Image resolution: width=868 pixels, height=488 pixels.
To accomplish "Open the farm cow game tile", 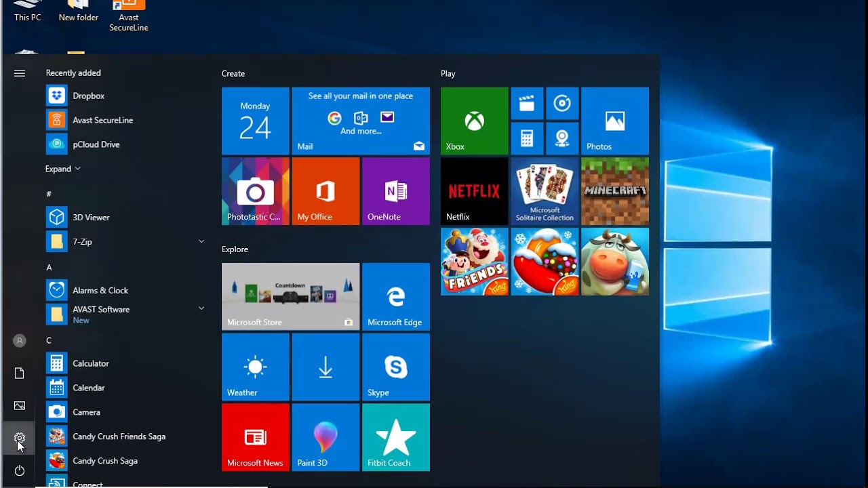I will (x=615, y=262).
